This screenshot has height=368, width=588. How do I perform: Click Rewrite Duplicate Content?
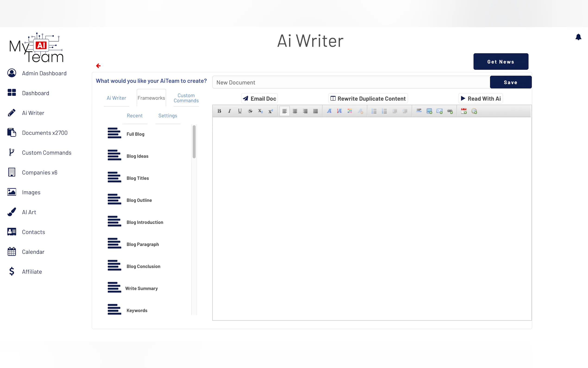click(368, 98)
